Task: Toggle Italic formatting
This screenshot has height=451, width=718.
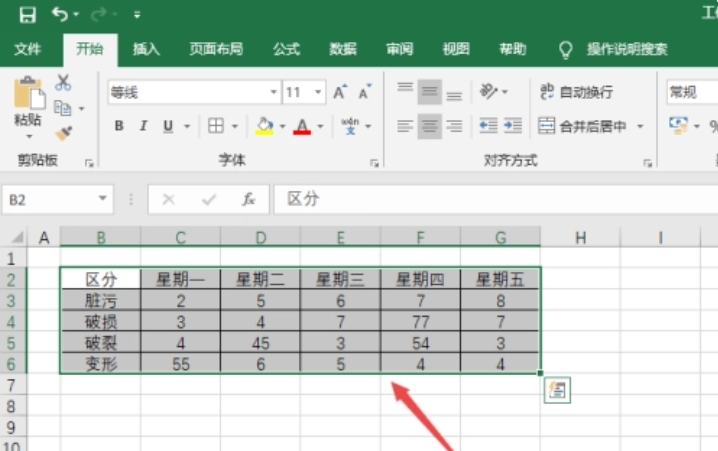Action: click(x=143, y=126)
